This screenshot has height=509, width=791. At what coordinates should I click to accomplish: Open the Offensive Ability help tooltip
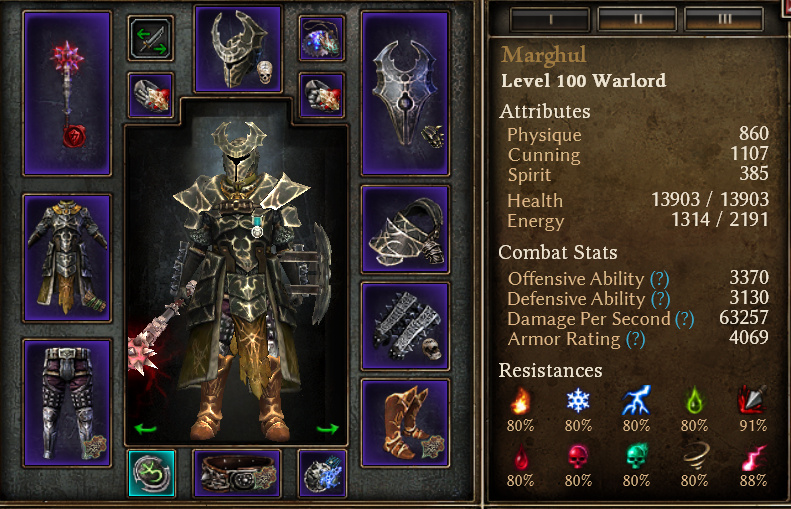click(x=659, y=279)
